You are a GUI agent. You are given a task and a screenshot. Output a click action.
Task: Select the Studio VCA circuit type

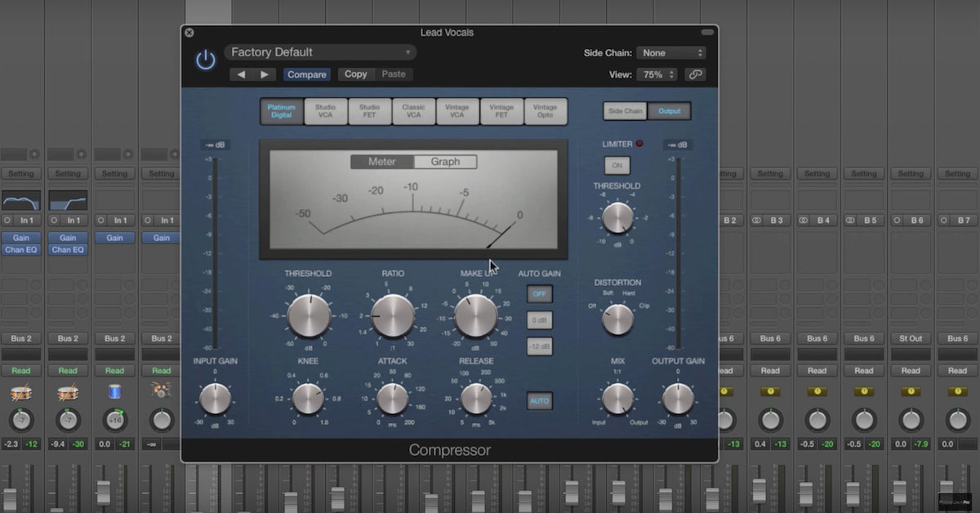[x=325, y=111]
